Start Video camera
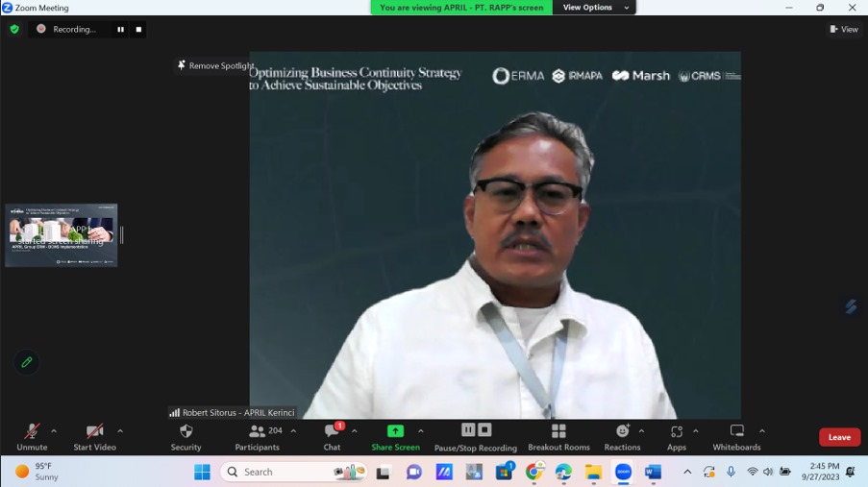The height and width of the screenshot is (487, 868). 94,437
